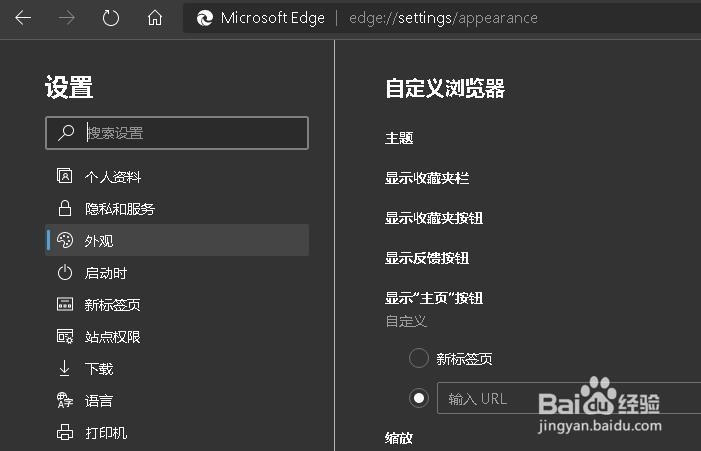Image resolution: width=701 pixels, height=451 pixels.
Task: Click the 设置 sidebar heading
Action: click(69, 87)
